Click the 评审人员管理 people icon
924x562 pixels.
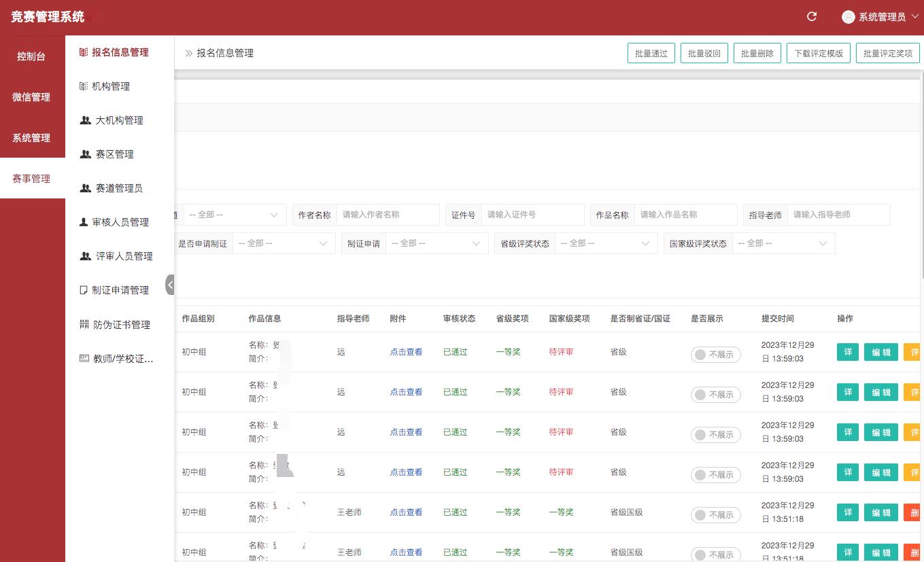click(85, 256)
